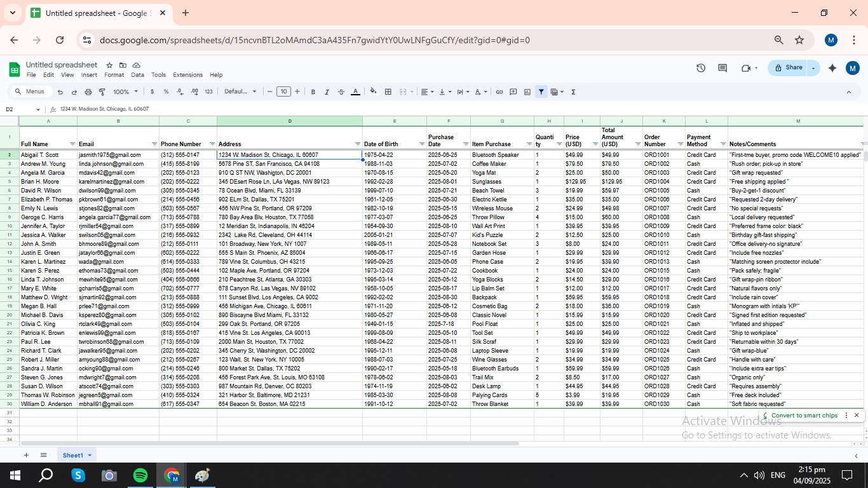Open the fill color picker

[x=373, y=92]
